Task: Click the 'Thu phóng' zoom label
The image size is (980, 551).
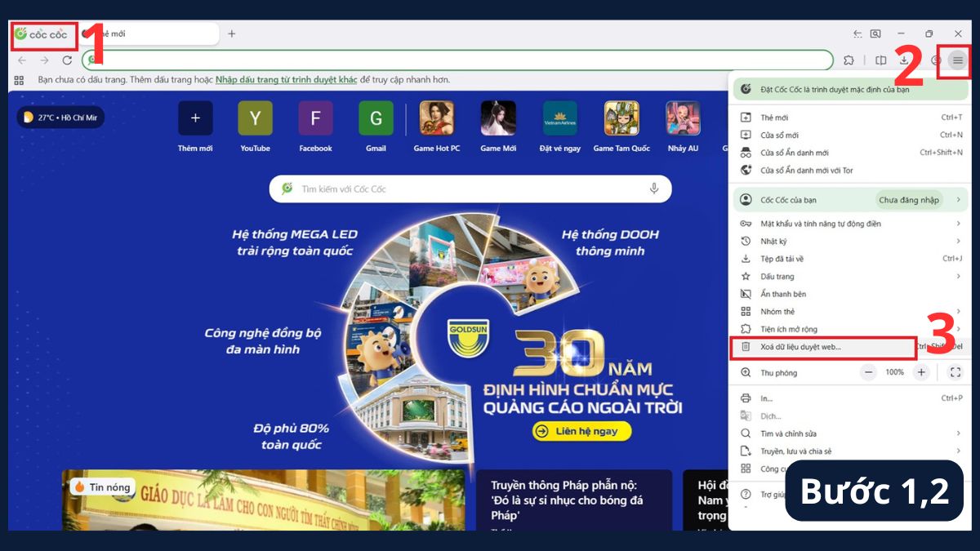Action: pyautogui.click(x=778, y=372)
